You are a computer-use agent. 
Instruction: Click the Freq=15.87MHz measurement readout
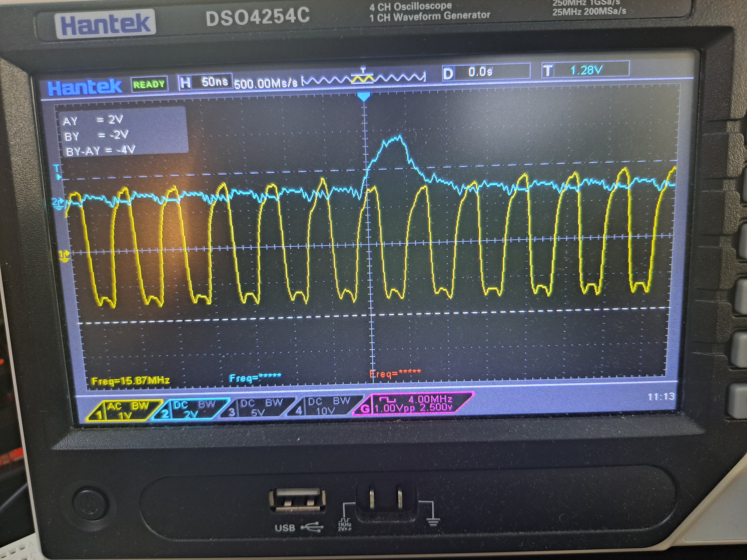pyautogui.click(x=131, y=381)
